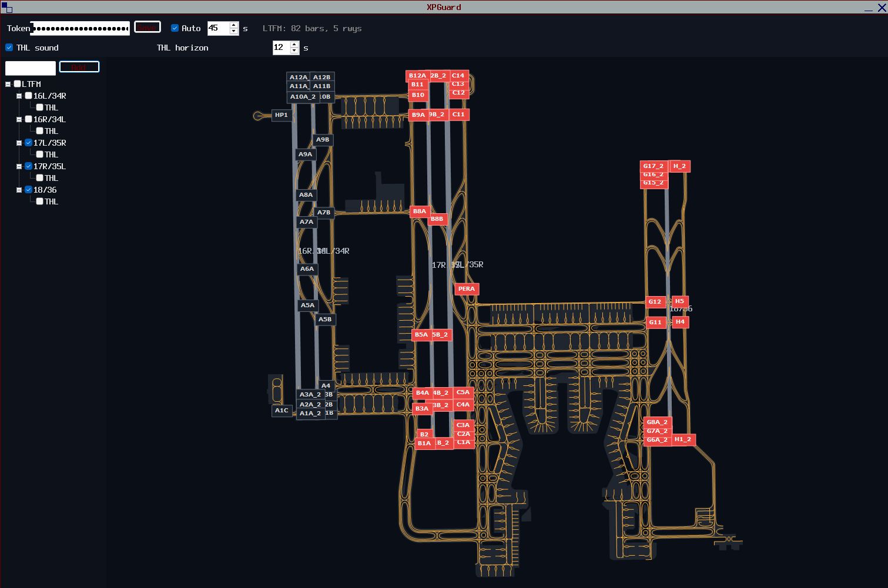Select the A1C stop bar marker
Viewport: 888px width, 588px height.
point(282,411)
